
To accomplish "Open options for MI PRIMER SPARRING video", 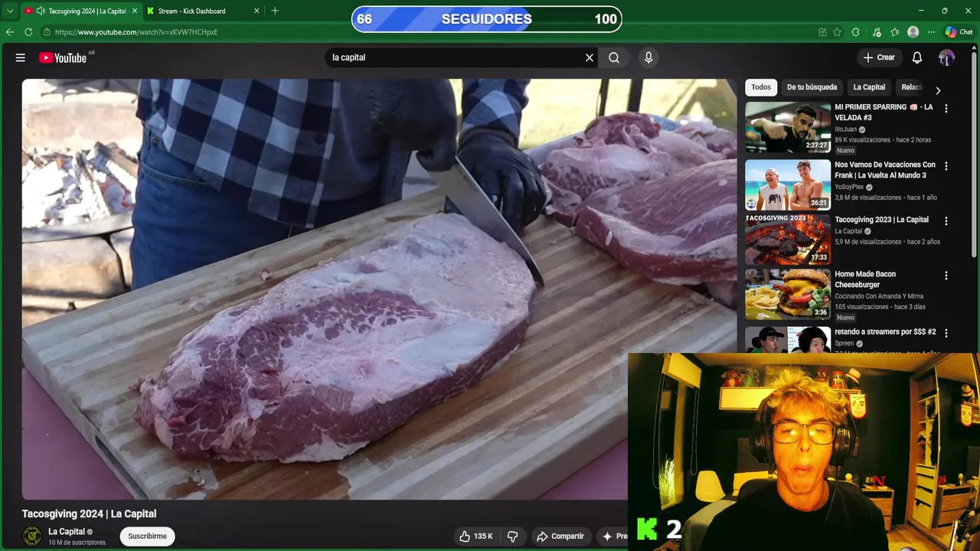I will (x=946, y=109).
